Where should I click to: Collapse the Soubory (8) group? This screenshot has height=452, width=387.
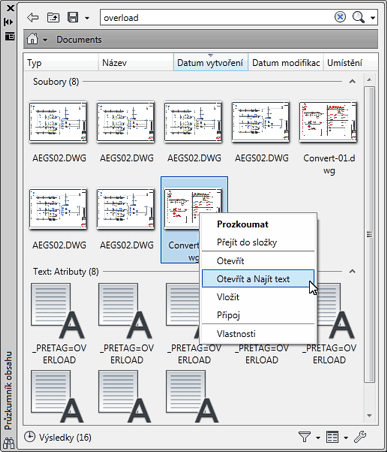352,82
